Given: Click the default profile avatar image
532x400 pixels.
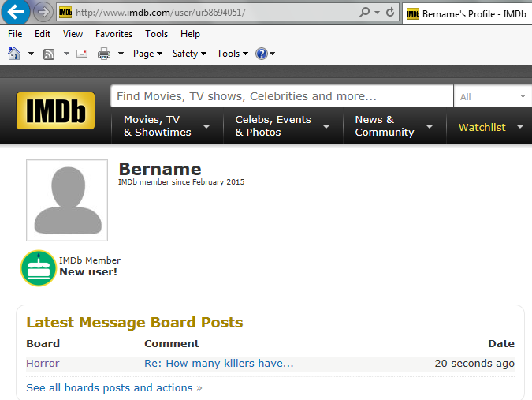Looking at the screenshot, I should tap(67, 200).
